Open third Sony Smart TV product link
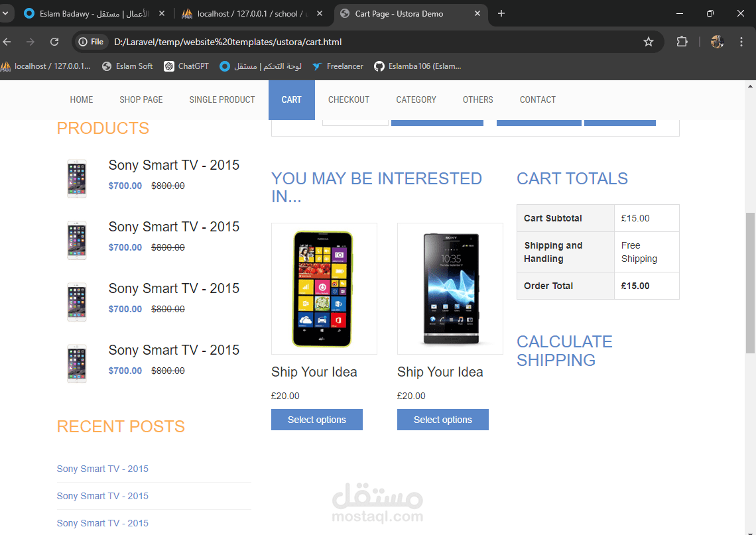 coord(174,288)
